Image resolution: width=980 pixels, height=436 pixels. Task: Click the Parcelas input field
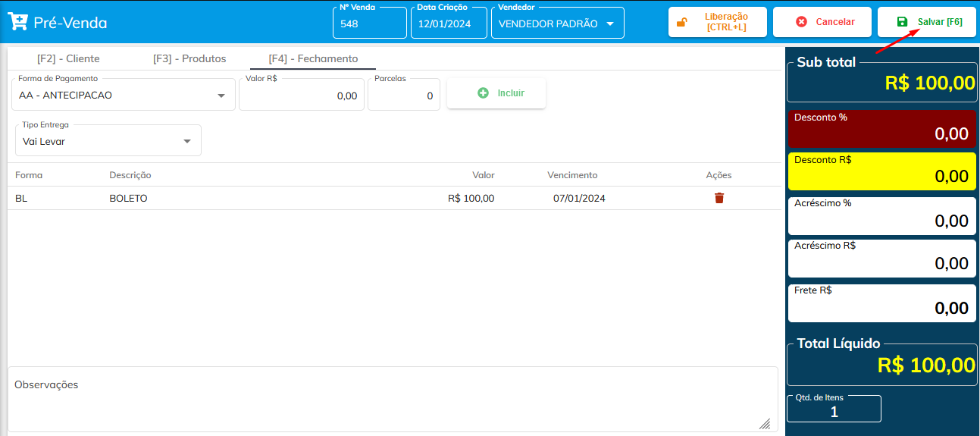(404, 94)
